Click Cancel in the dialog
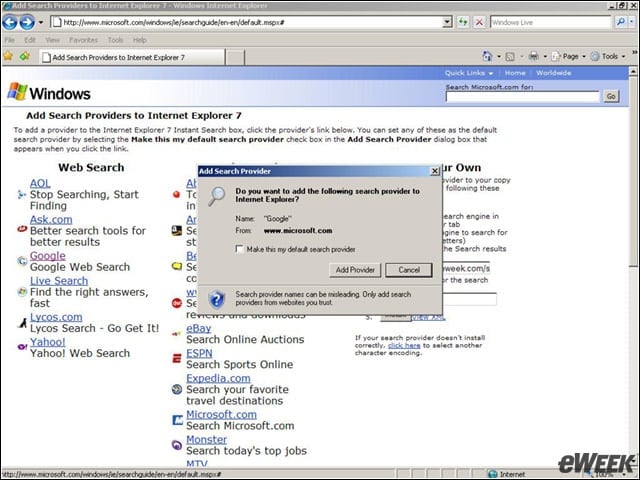 click(409, 270)
